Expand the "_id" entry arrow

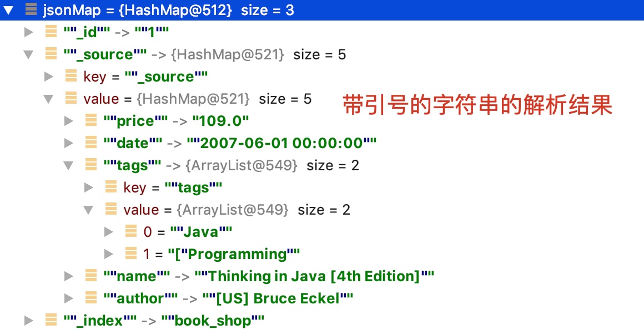point(28,32)
